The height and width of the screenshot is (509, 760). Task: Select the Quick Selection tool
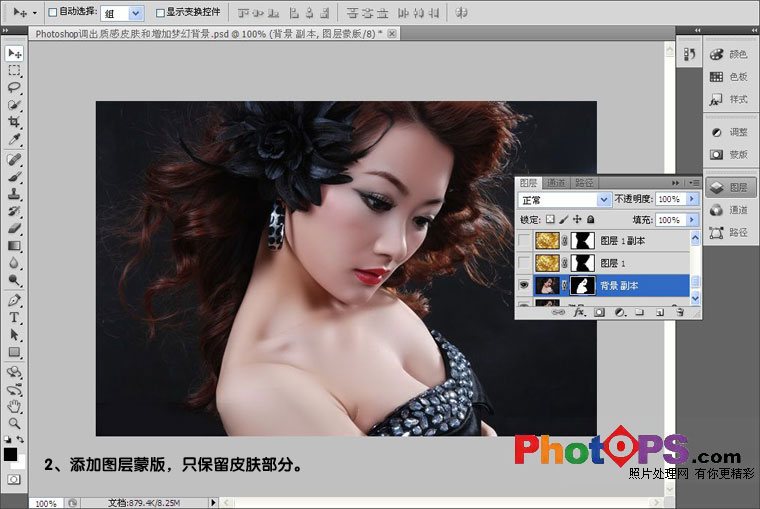tap(15, 105)
